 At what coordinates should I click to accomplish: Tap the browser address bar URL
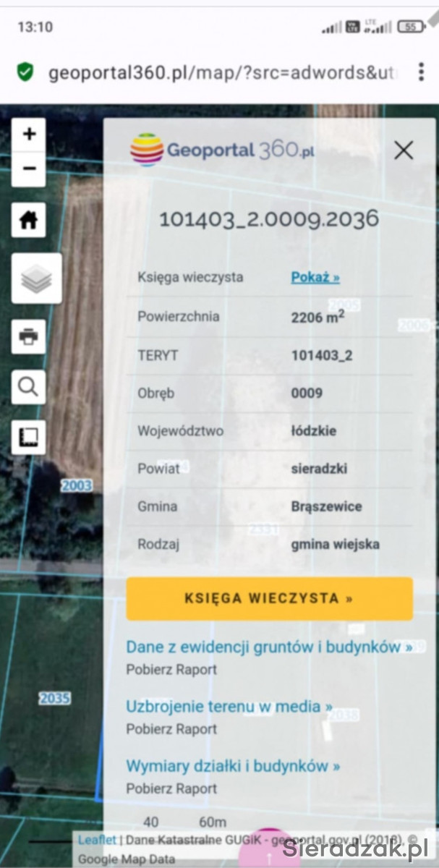[x=217, y=72]
